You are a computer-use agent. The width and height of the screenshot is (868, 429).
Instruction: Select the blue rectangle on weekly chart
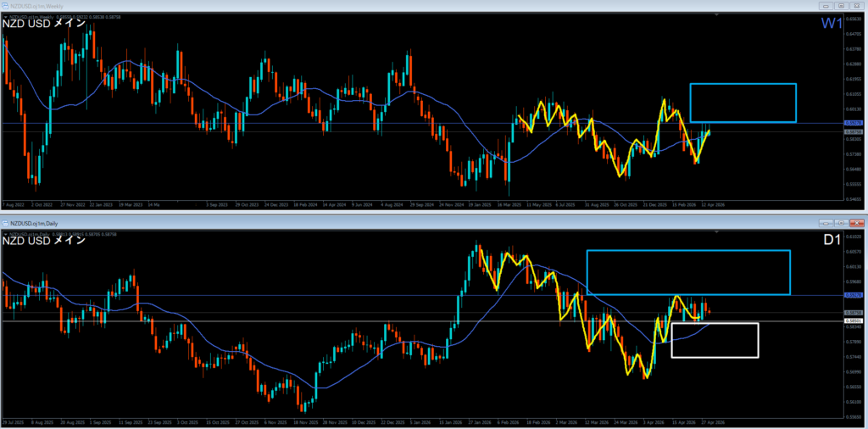pyautogui.click(x=743, y=84)
